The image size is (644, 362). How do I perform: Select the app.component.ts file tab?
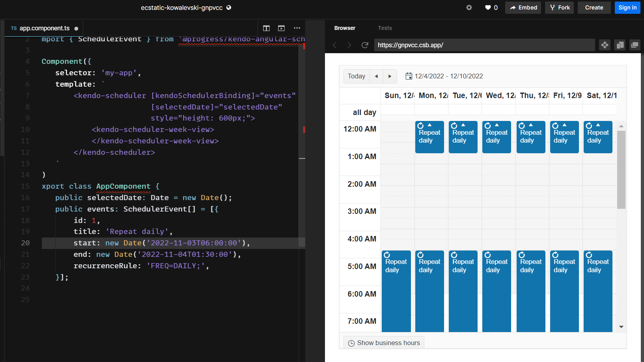click(44, 28)
